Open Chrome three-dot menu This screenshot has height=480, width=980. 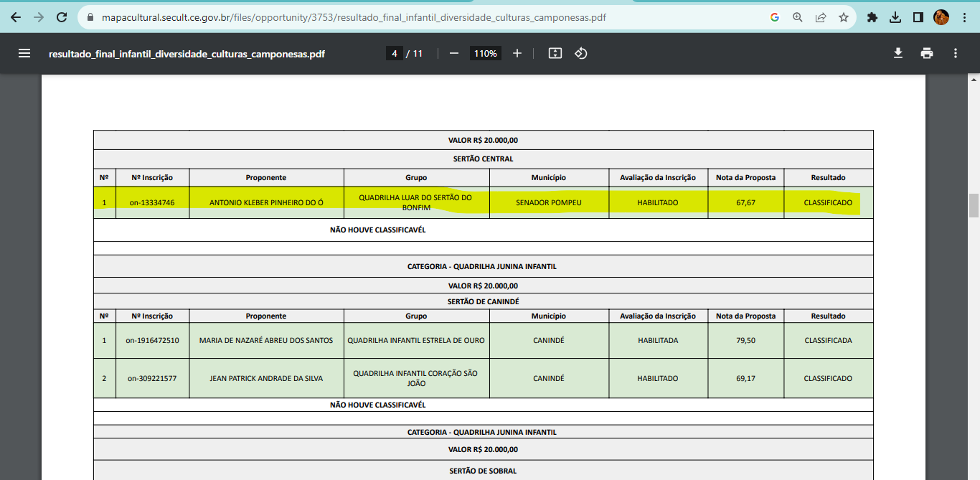coord(964,17)
